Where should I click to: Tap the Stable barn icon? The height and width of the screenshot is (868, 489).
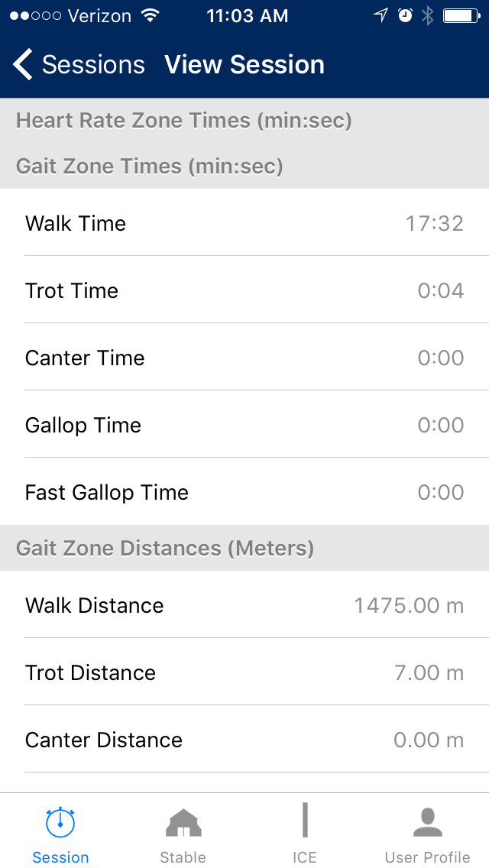click(183, 822)
